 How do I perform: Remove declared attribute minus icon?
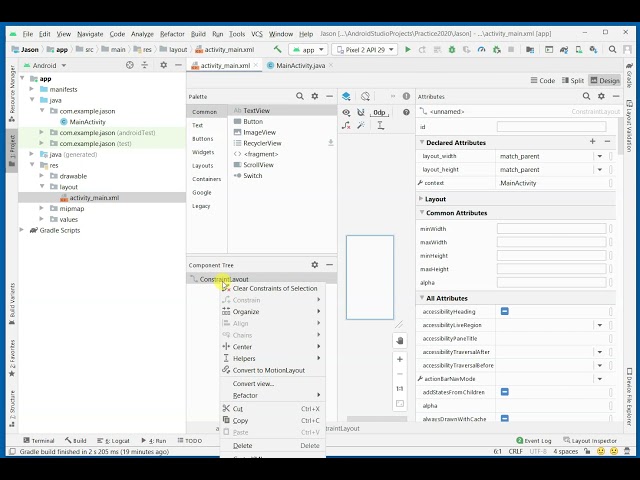pyautogui.click(x=607, y=142)
